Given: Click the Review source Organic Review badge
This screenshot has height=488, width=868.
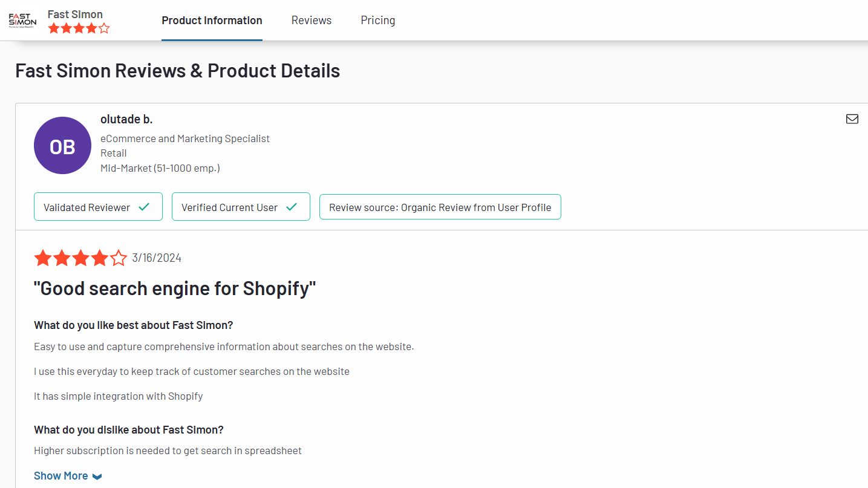Looking at the screenshot, I should click(x=440, y=207).
